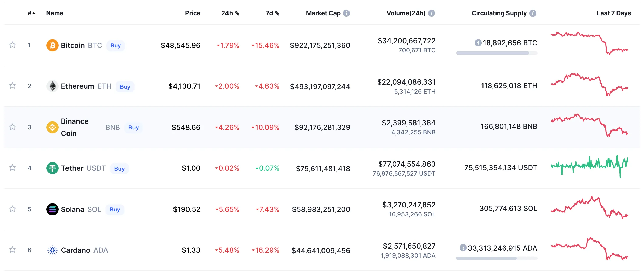
Task: Open Market Cap info tooltip icon
Action: point(346,13)
